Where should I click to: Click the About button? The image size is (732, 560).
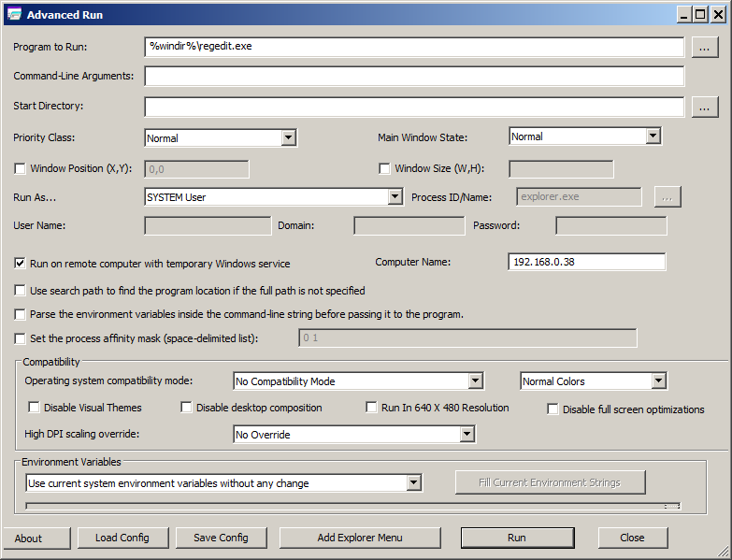point(36,538)
